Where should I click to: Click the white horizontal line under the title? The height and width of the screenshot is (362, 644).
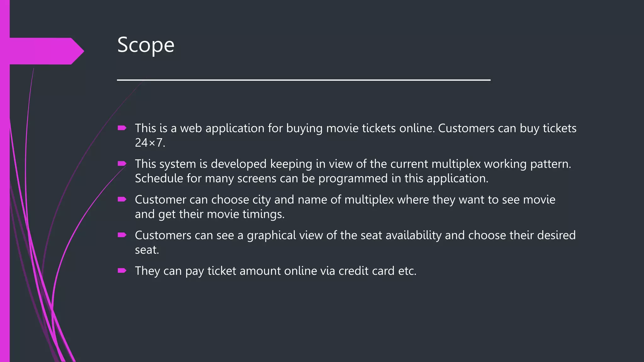303,80
